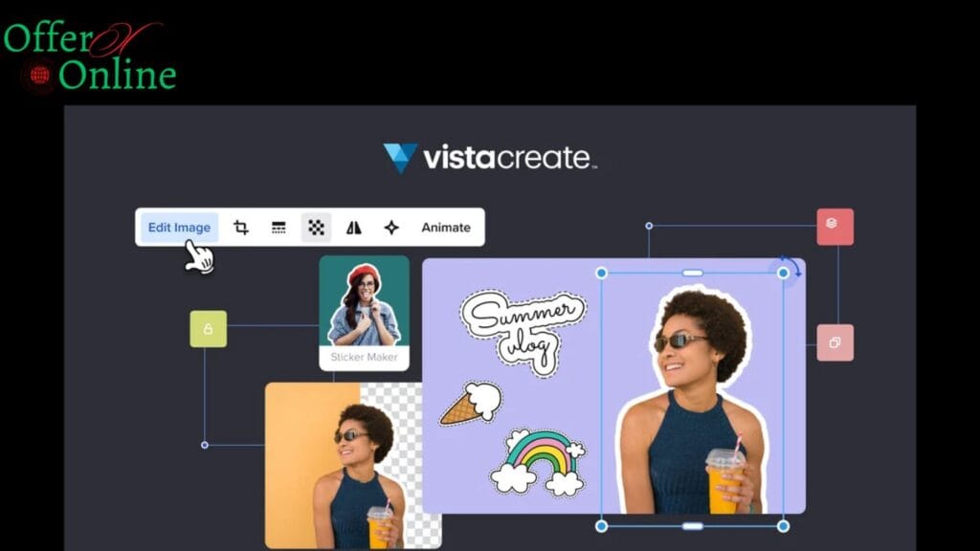Click the flip horizontal icon
980x551 pixels.
(354, 228)
